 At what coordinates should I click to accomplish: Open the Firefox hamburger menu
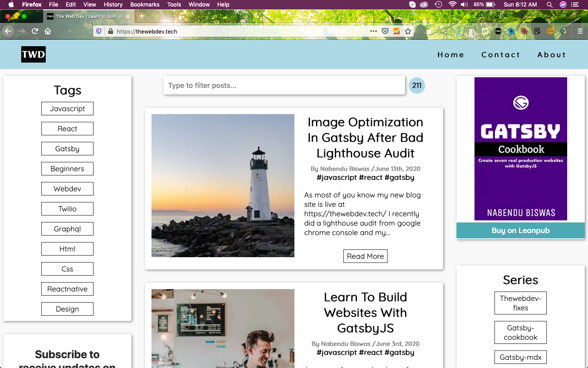580,31
